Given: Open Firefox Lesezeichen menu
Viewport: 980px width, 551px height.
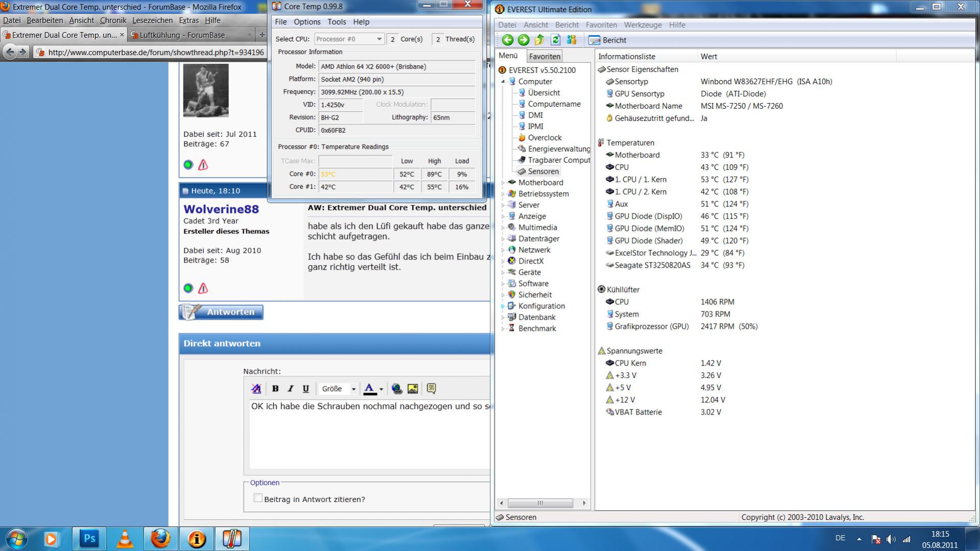Looking at the screenshot, I should click(152, 20).
